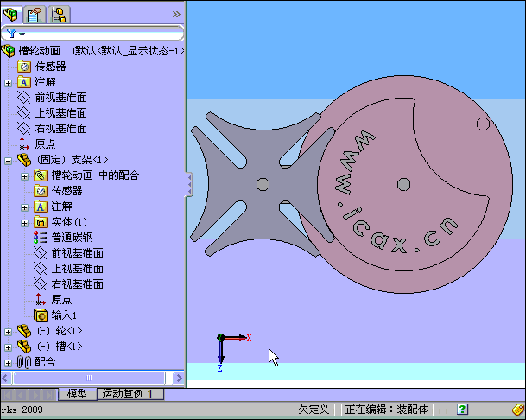Click the panel collapse handle on divider
Viewport: 526px width, 420px height.
point(189,184)
